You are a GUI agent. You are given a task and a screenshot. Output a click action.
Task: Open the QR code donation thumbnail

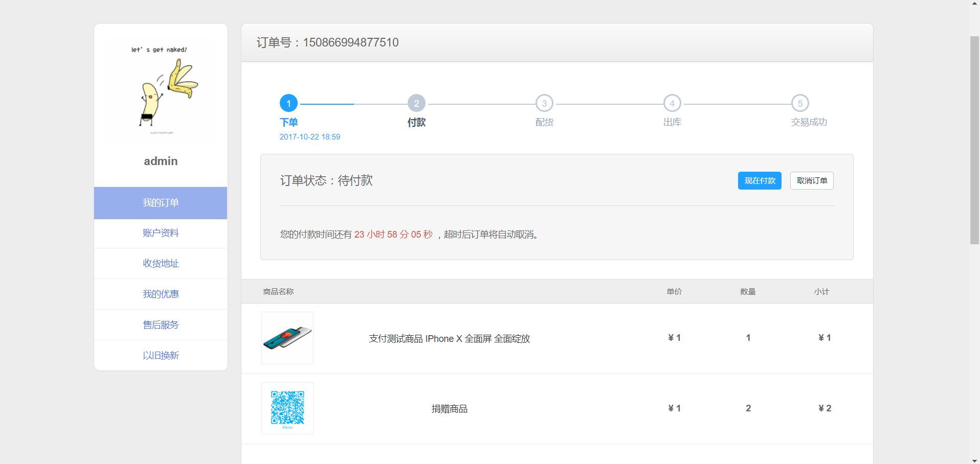[287, 408]
